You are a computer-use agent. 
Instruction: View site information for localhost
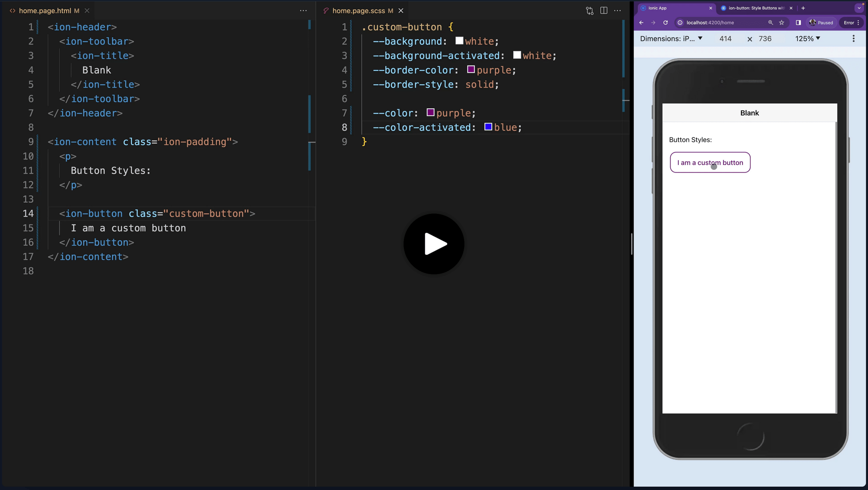pos(680,22)
